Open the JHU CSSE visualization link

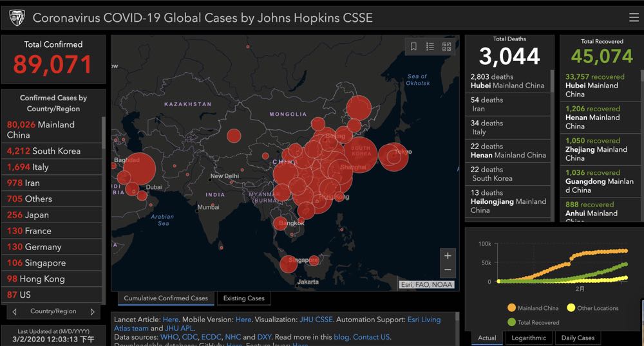(x=316, y=319)
